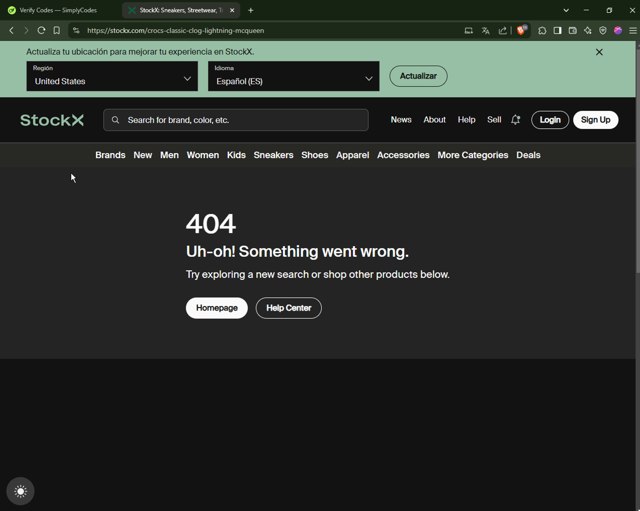This screenshot has width=640, height=511.
Task: Bookmark this page icon
Action: pyautogui.click(x=57, y=30)
